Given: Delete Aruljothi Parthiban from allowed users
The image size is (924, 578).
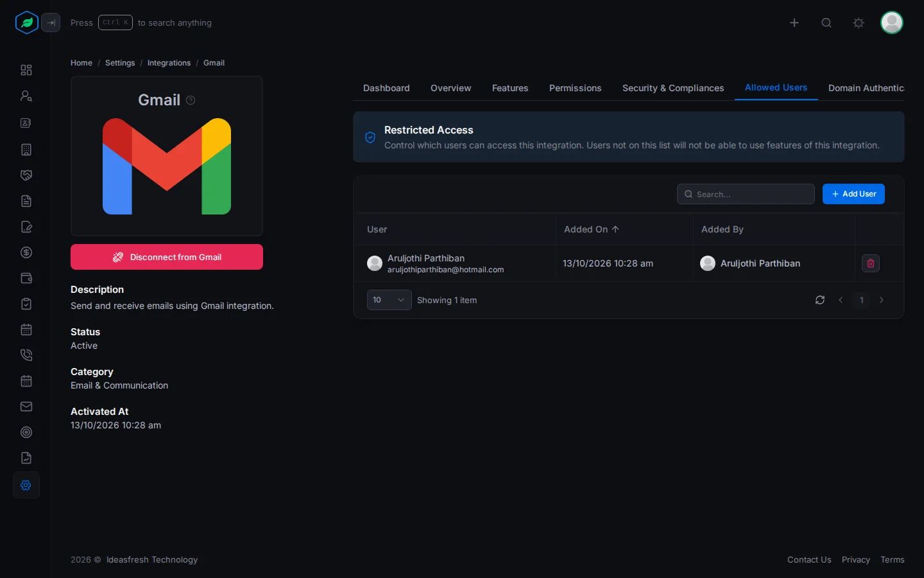Looking at the screenshot, I should pos(871,263).
